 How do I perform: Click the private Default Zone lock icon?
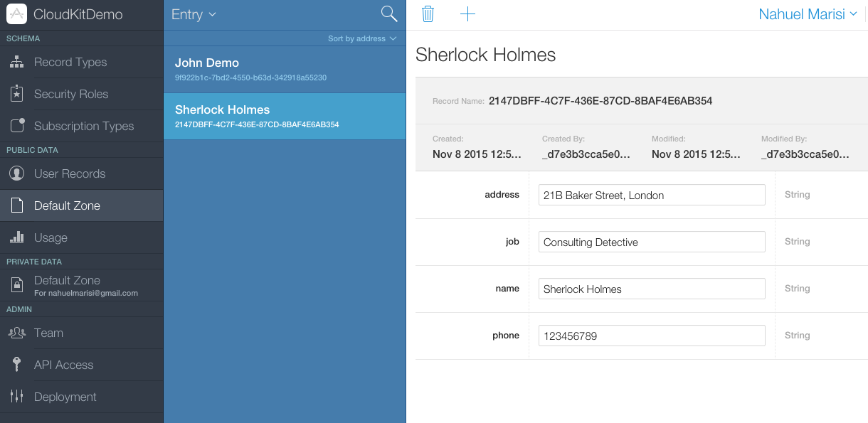pos(17,285)
